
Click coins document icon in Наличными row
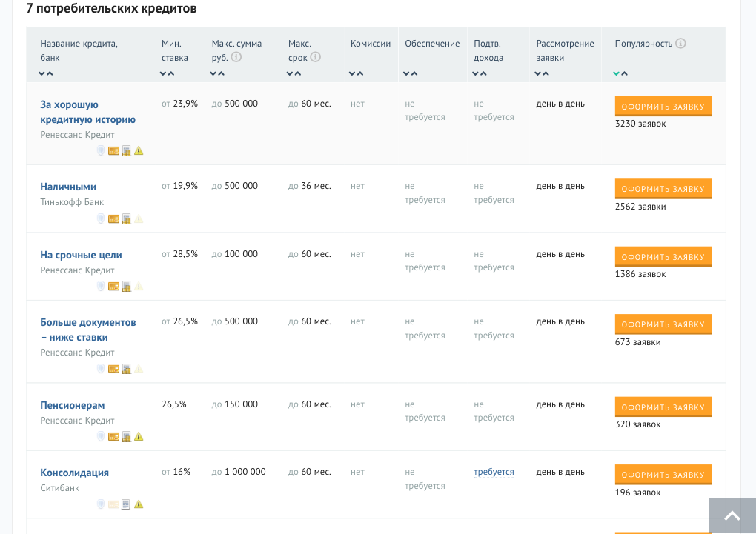pos(126,219)
